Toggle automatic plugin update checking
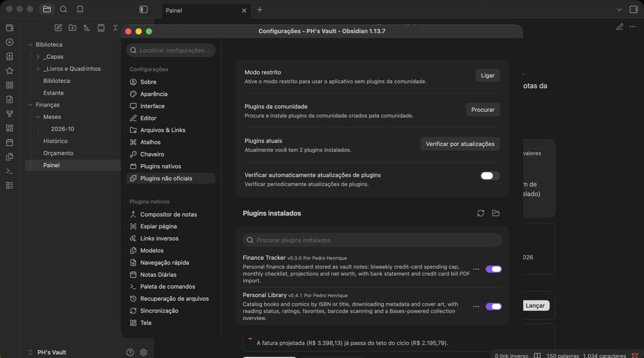The height and width of the screenshot is (358, 644). [490, 176]
